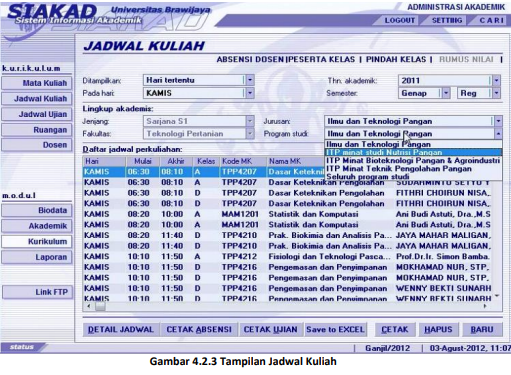Expand the Pada hari KAMIS dropdown
Image resolution: width=511 pixels, height=375 pixels.
tap(250, 93)
